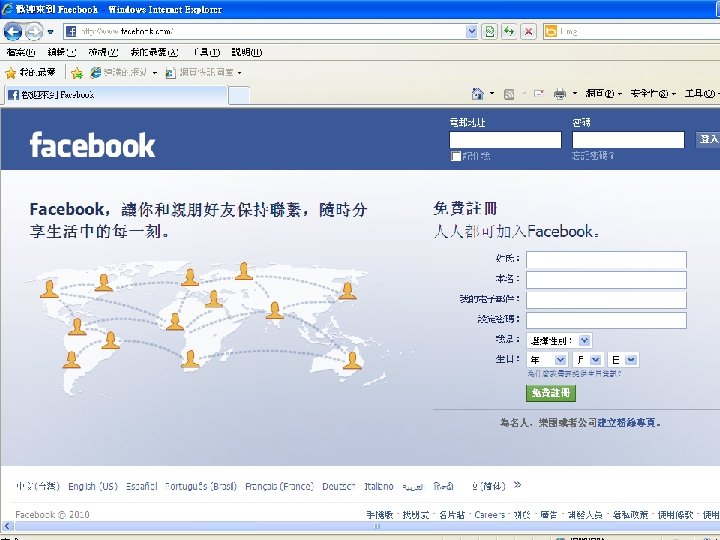The height and width of the screenshot is (540, 720).
Task: Click the RSS feeds icon
Action: 509,94
